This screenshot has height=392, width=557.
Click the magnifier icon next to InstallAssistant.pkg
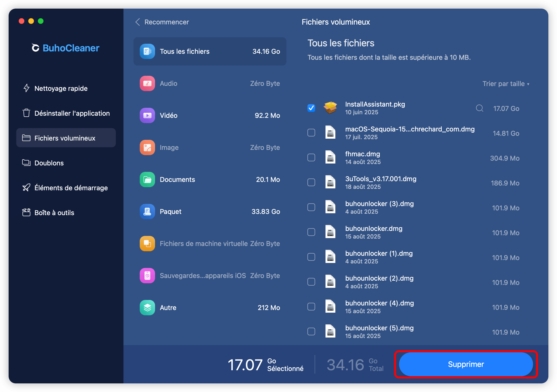point(479,108)
